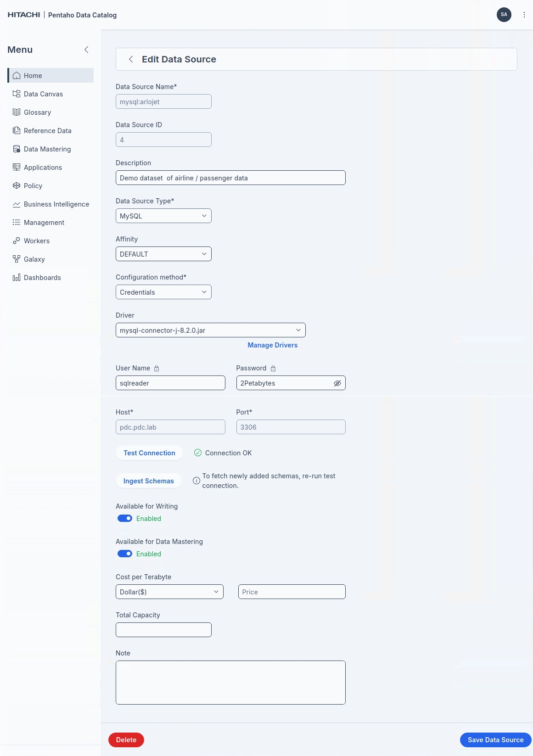Click the SA user avatar
533x756 pixels.
504,15
